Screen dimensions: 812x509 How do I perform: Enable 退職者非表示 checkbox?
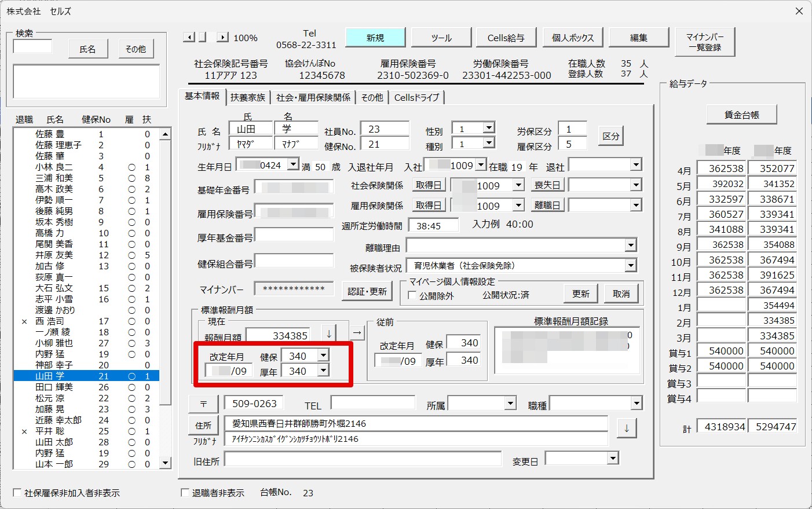click(185, 493)
